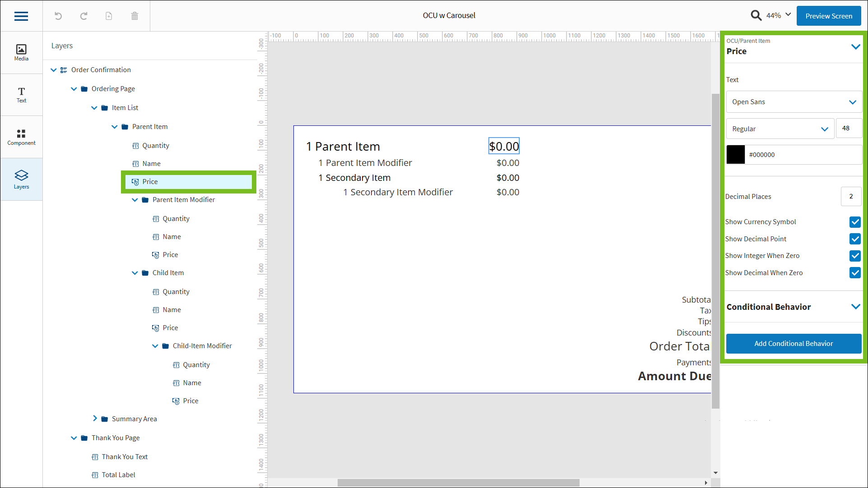Expand the Summary Area folder
This screenshot has width=868, height=488.
click(95, 419)
